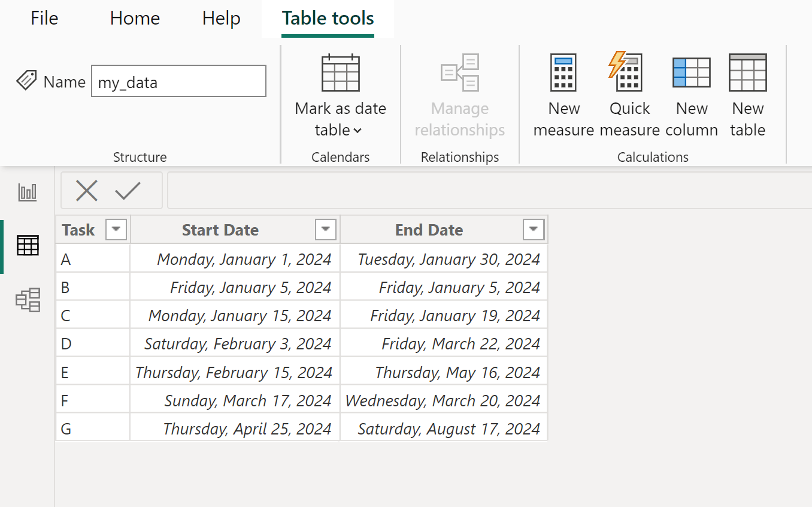Open Model view from the sidebar
The image size is (812, 507).
pos(27,300)
